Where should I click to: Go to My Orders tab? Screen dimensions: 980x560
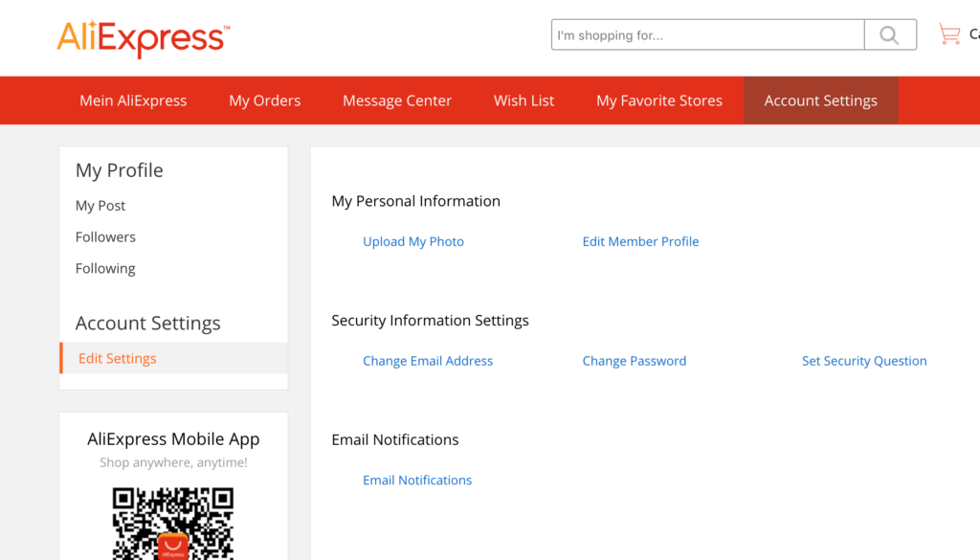(264, 101)
